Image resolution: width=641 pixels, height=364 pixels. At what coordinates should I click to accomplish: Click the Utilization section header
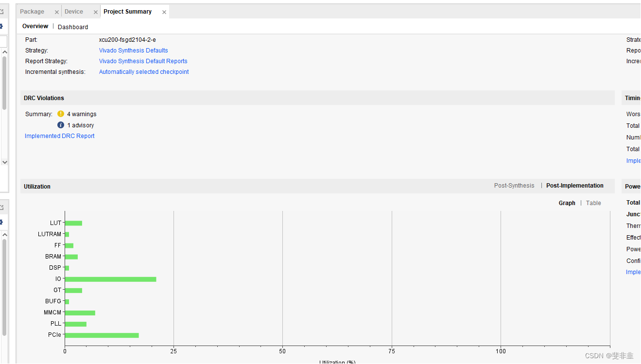point(317,186)
